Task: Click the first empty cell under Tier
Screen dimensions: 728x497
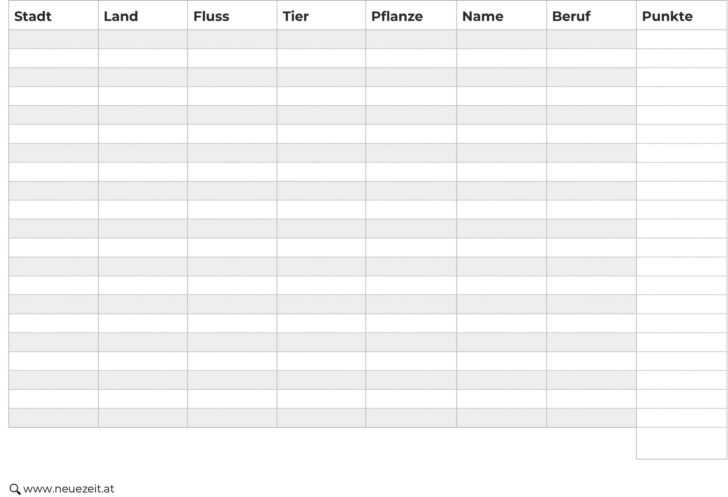Action: 321,39
